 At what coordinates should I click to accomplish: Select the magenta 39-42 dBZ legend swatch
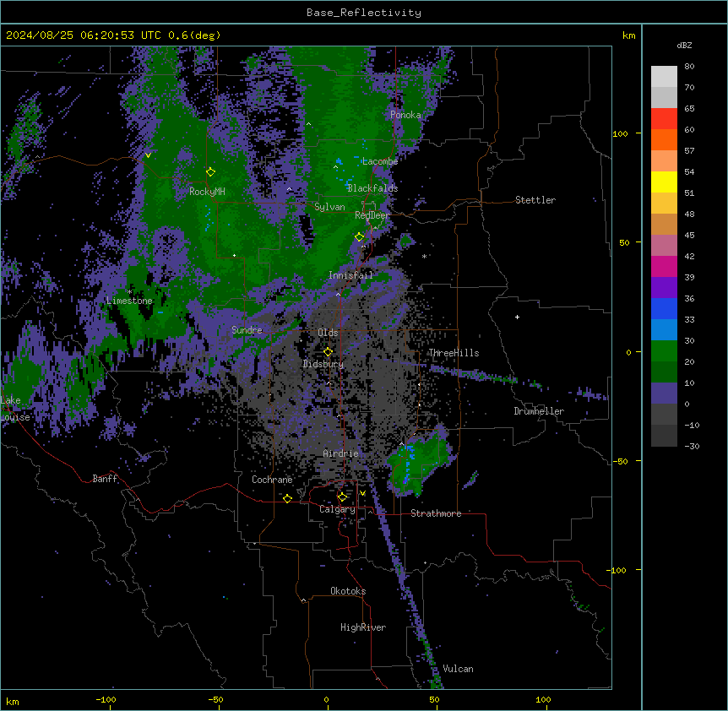coord(664,266)
